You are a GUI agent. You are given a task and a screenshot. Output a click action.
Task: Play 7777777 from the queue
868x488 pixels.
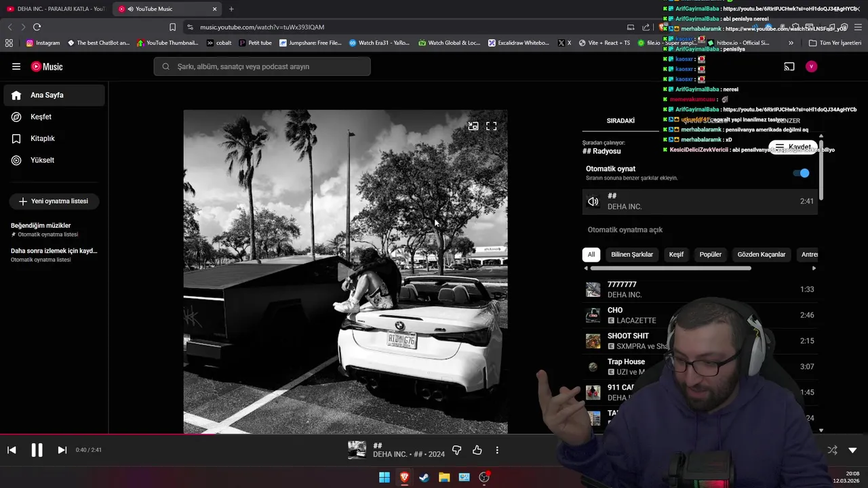(700, 289)
